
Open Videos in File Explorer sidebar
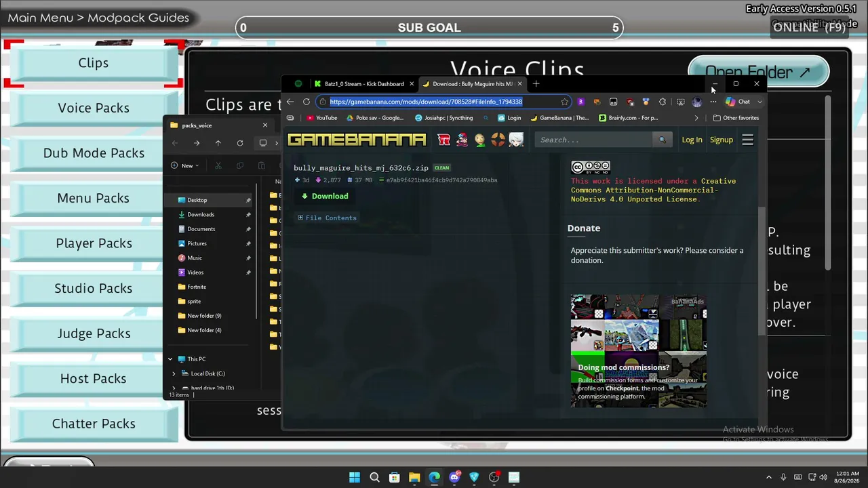[209, 272]
